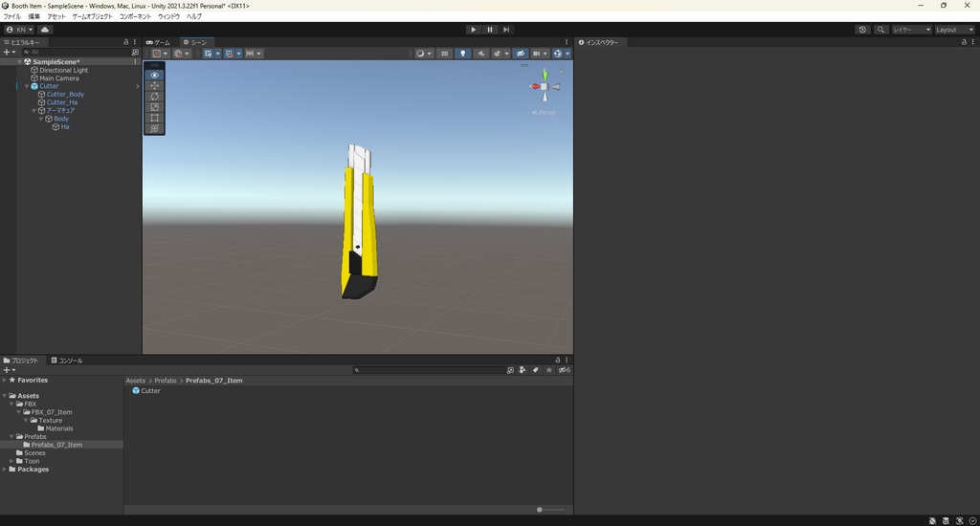Click the Assets breadcrumb link
The width and height of the screenshot is (980, 526).
tap(136, 381)
